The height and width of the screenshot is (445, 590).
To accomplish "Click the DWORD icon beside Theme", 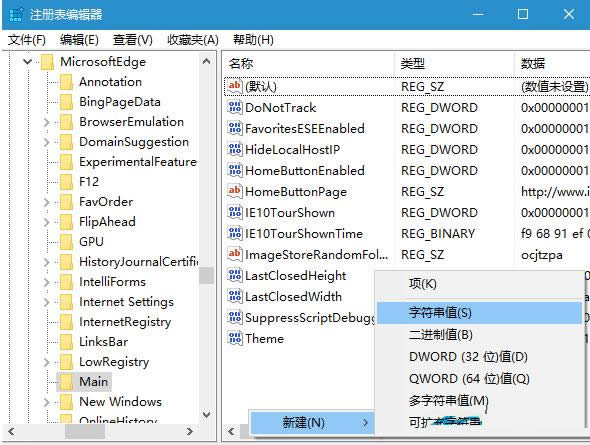I will pos(234,338).
